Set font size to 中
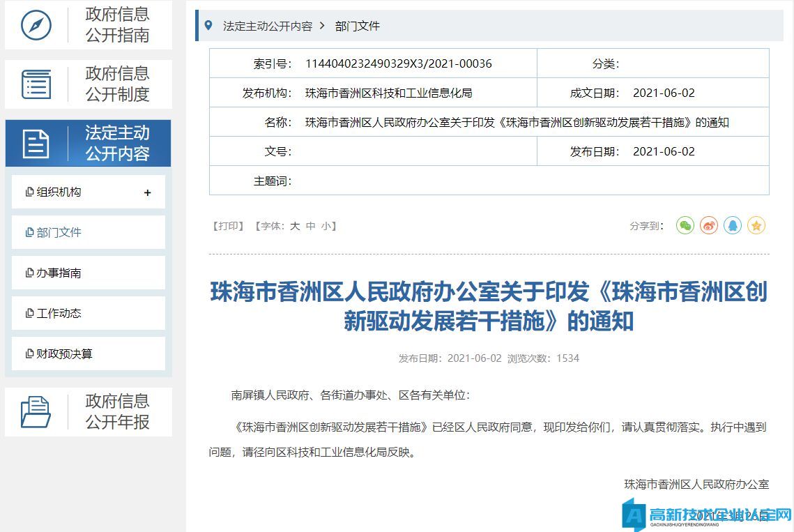Screen dimensions: 794x532 tap(311, 226)
